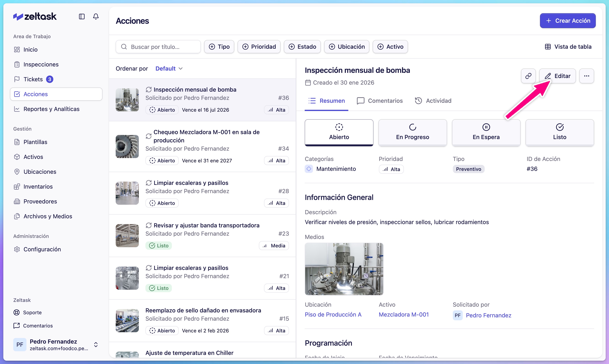609x364 pixels.
Task: Go to Acciones in the sidebar
Action: (56, 94)
